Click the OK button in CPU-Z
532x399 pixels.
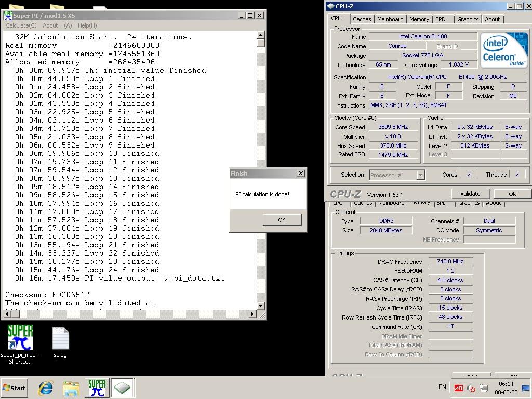tap(512, 194)
